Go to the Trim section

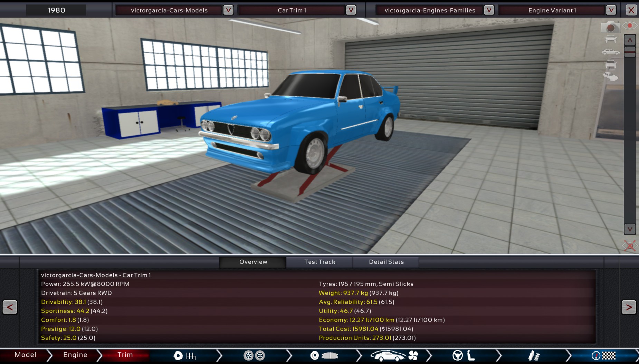click(x=125, y=355)
